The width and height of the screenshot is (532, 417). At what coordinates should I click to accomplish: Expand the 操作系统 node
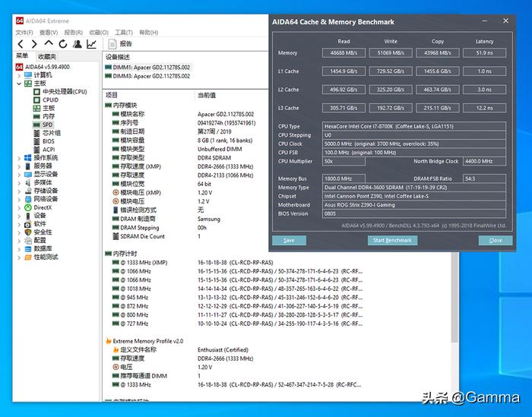(19, 158)
